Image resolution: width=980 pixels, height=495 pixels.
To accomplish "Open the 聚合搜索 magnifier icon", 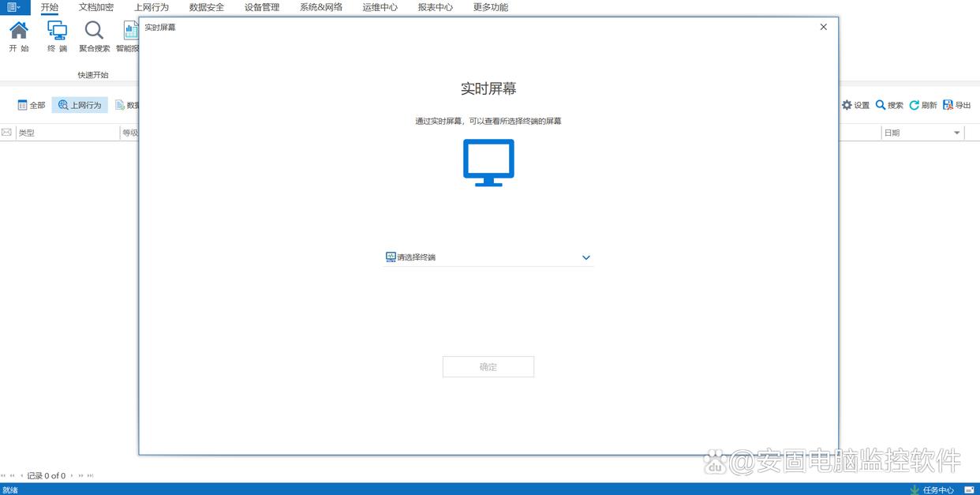I will (x=94, y=36).
